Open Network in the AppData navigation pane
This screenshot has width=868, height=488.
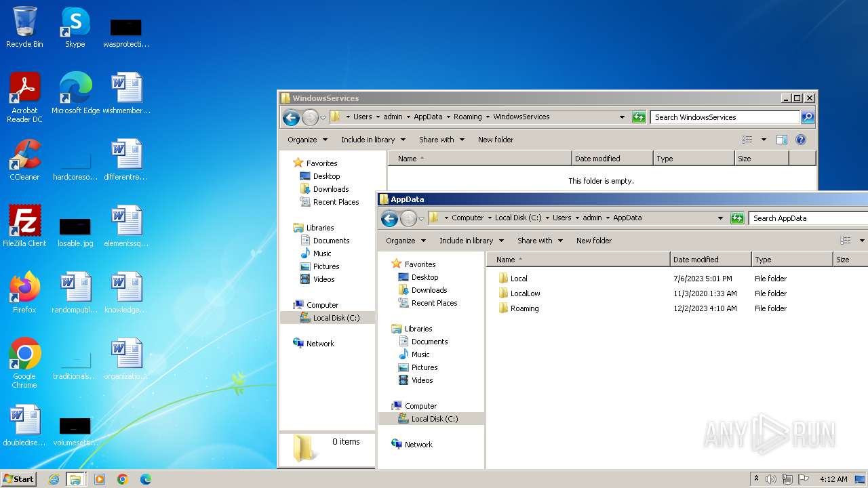click(418, 445)
